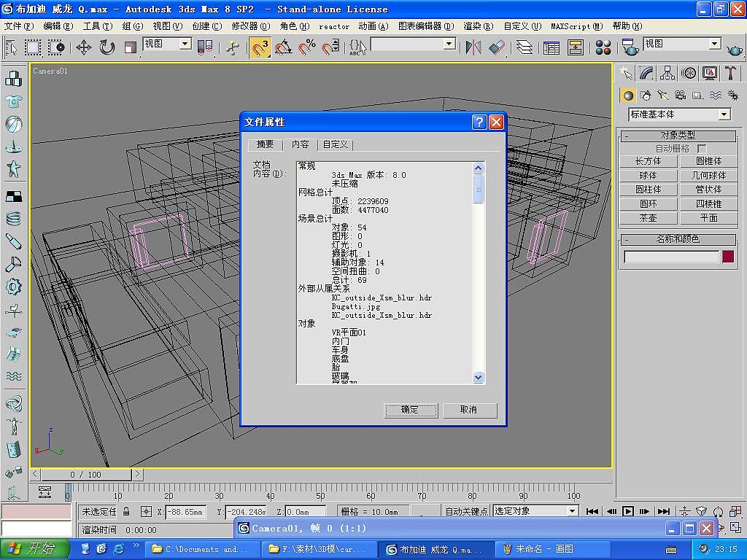Enable the 自动栅格 checkbox
This screenshot has width=747, height=560.
click(x=703, y=148)
